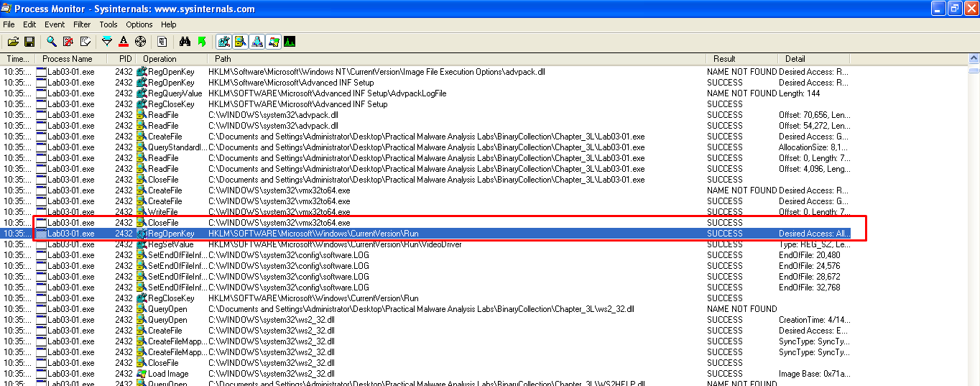Select the RegSetValue operation text
Image resolution: width=980 pixels, height=386 pixels.
[170, 244]
